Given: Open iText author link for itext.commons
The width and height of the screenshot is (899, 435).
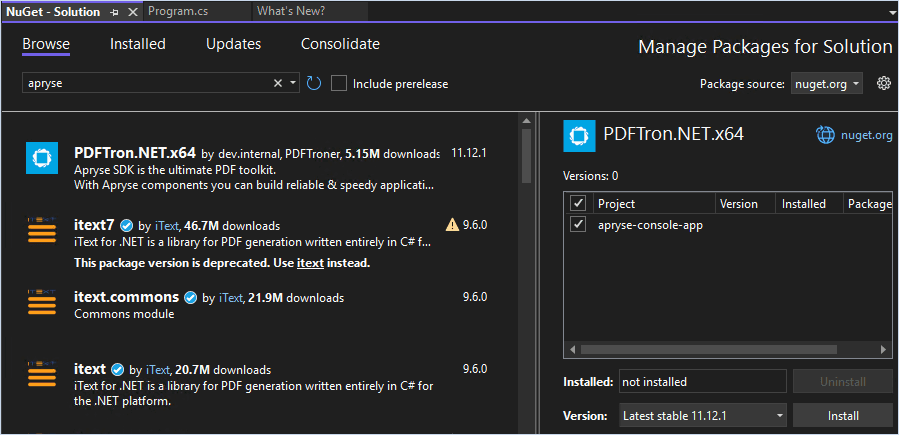Looking at the screenshot, I should click(232, 298).
